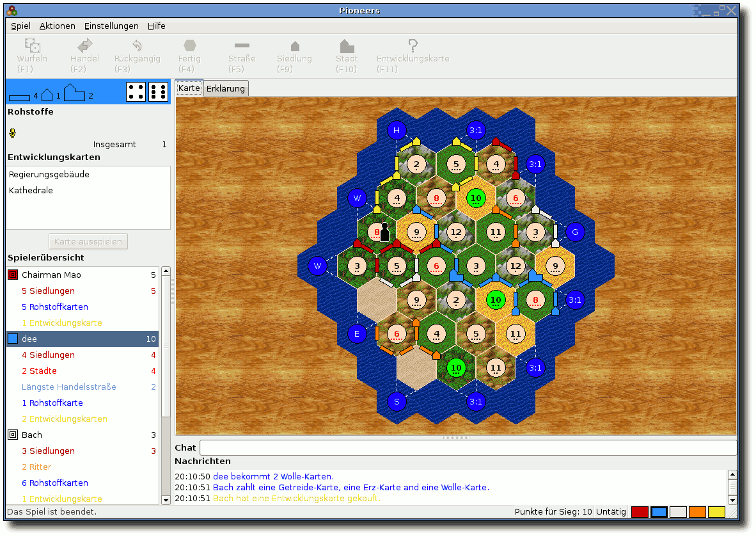Viewport: 756px width, 537px height.
Task: Click the Fertig toolbar icon
Action: pyautogui.click(x=190, y=45)
